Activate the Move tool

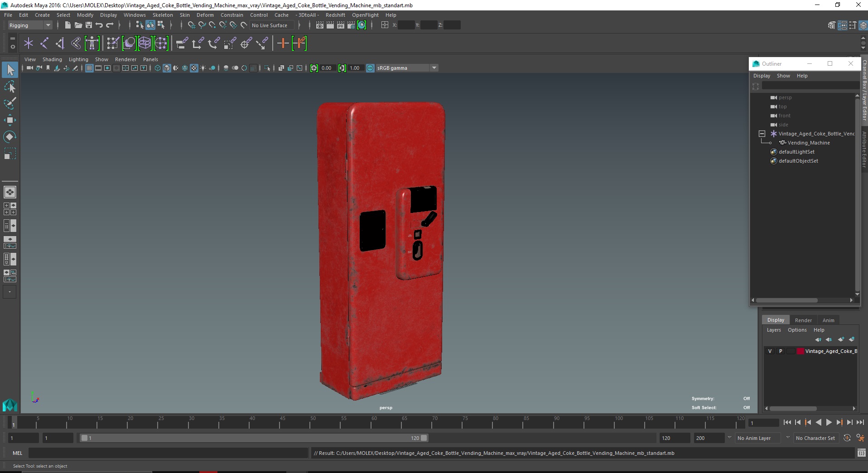10,120
